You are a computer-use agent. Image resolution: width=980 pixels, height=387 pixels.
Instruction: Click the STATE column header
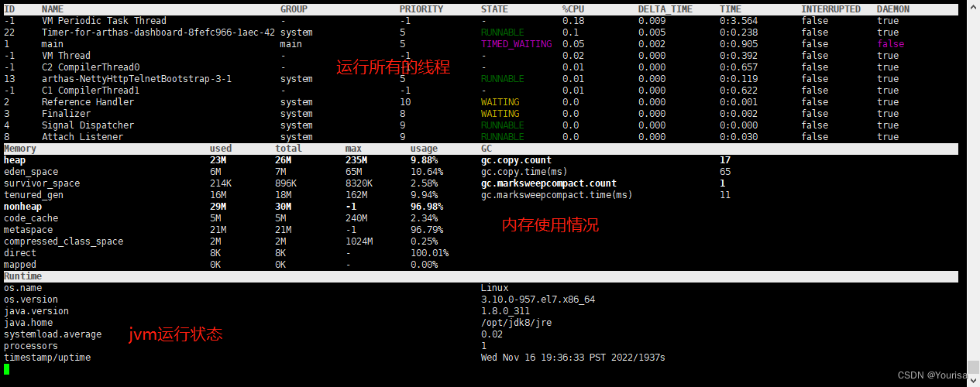495,9
